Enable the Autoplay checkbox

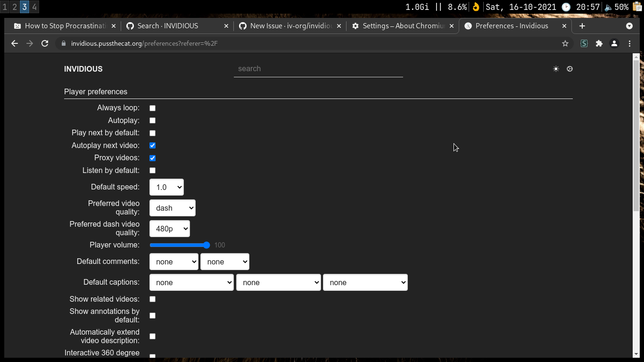pyautogui.click(x=152, y=120)
